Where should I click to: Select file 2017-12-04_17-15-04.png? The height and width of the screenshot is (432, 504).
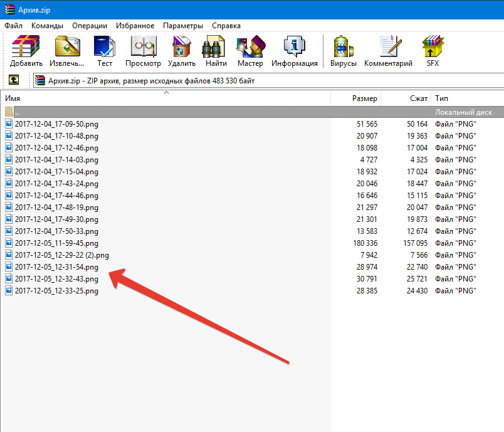pyautogui.click(x=56, y=172)
